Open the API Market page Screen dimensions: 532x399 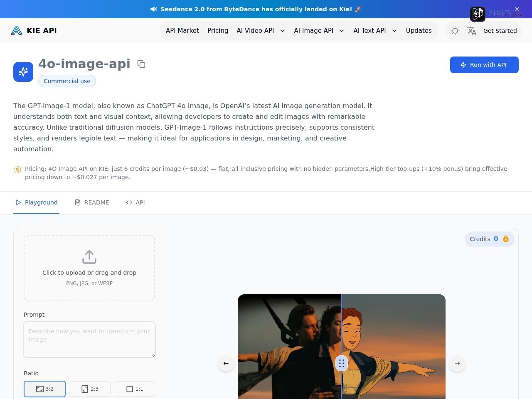click(182, 31)
